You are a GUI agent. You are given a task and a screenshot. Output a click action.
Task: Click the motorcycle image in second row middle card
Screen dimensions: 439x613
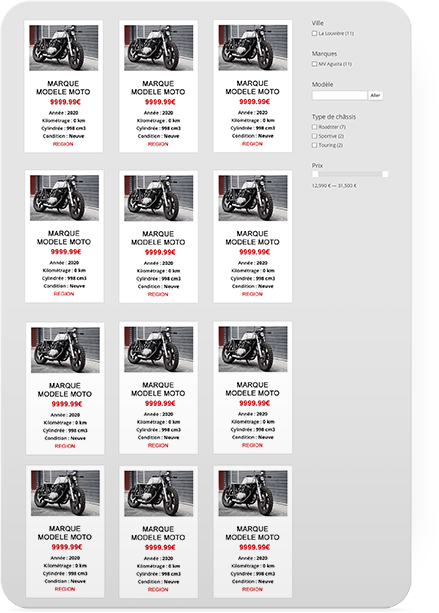(159, 198)
